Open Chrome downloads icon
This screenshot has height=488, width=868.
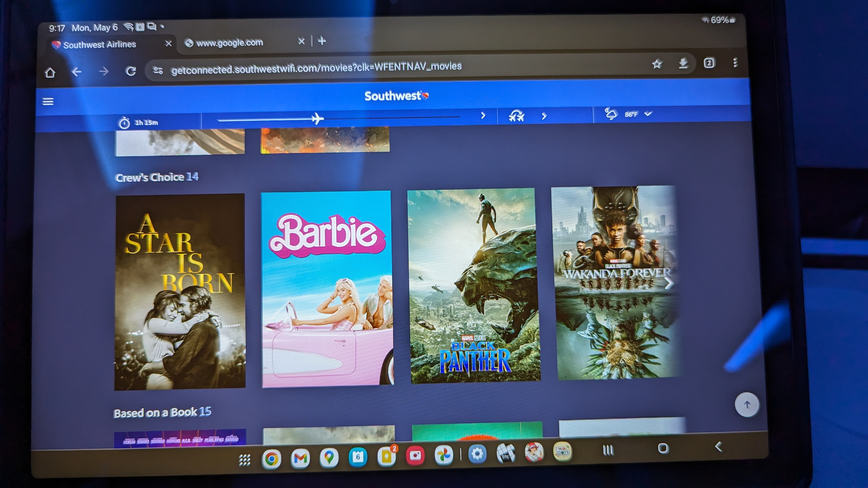(x=683, y=63)
